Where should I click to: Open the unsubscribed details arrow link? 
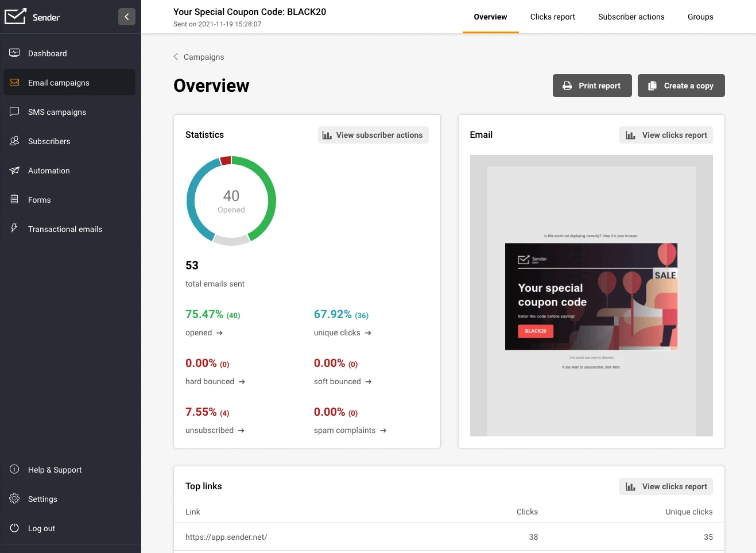[241, 431]
